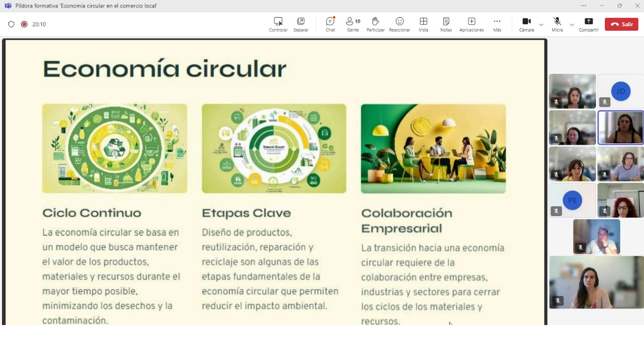Open the Chat panel
Image resolution: width=644 pixels, height=344 pixels.
pyautogui.click(x=330, y=24)
